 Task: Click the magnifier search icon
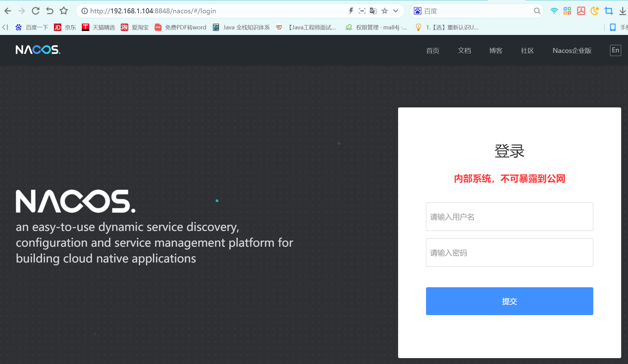pos(537,11)
